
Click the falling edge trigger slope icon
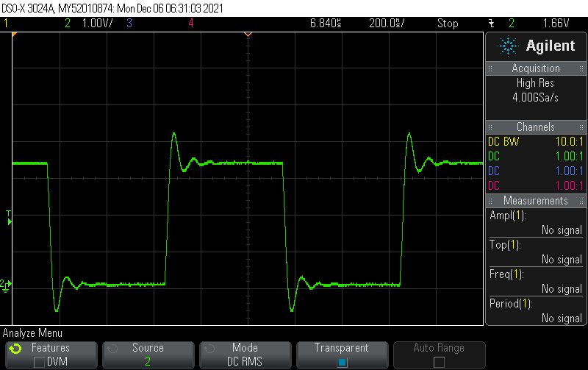pos(491,24)
